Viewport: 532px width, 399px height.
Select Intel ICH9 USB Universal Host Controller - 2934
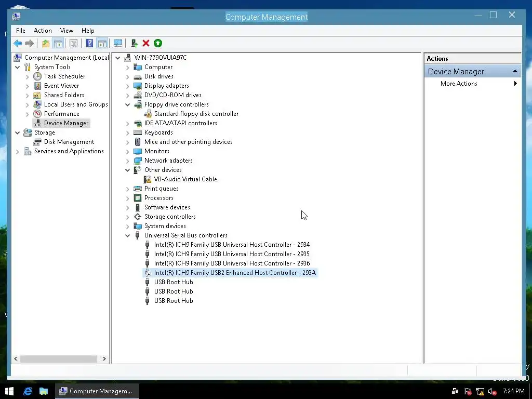coord(232,245)
